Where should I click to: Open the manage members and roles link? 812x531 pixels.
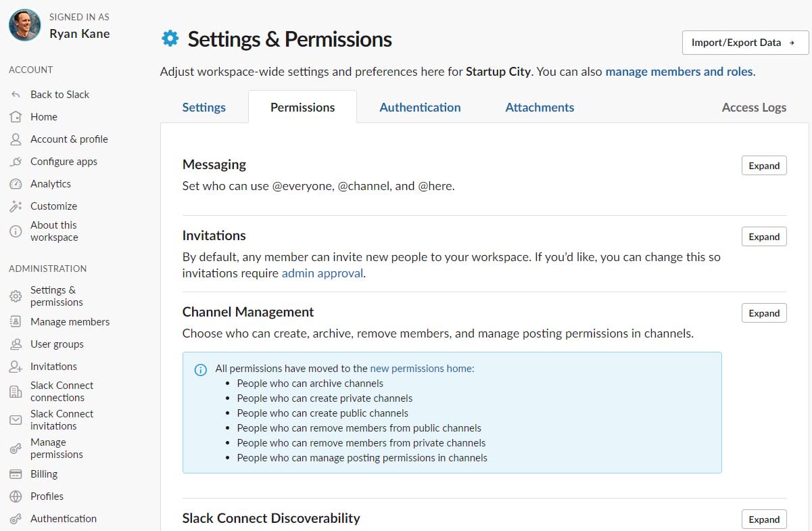coord(679,72)
